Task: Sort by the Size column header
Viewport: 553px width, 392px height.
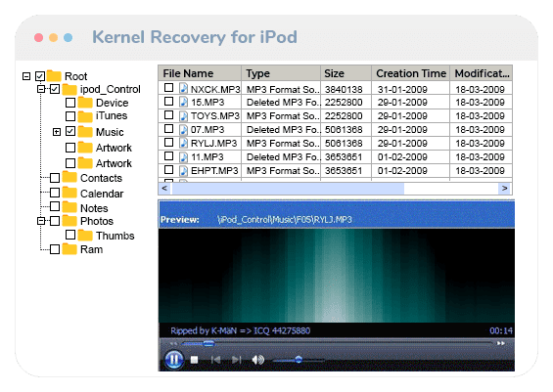Action: click(x=346, y=73)
